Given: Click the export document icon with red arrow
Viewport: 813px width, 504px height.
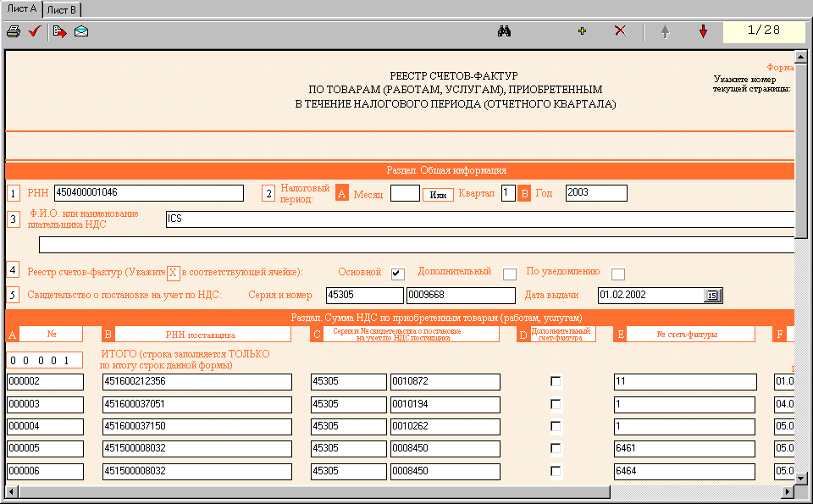Looking at the screenshot, I should [59, 32].
